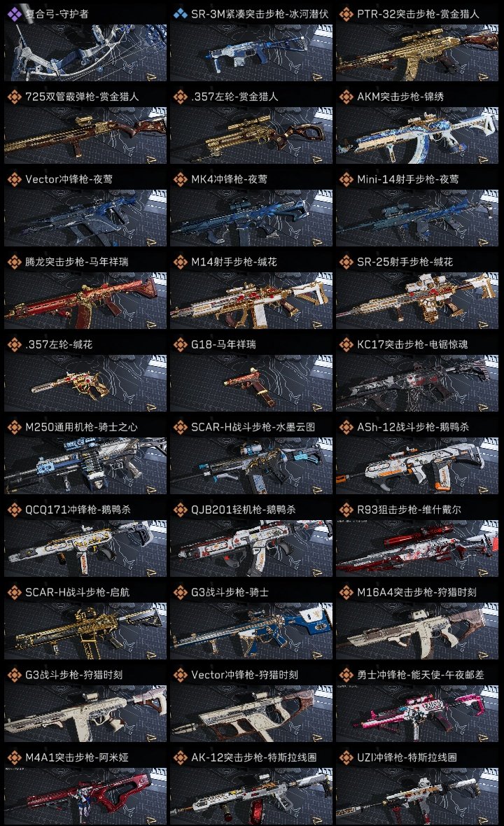Select the 腾龙突击步枪-马年祥瑞 red rifle thumbnail
The image size is (504, 826).
pos(85,300)
